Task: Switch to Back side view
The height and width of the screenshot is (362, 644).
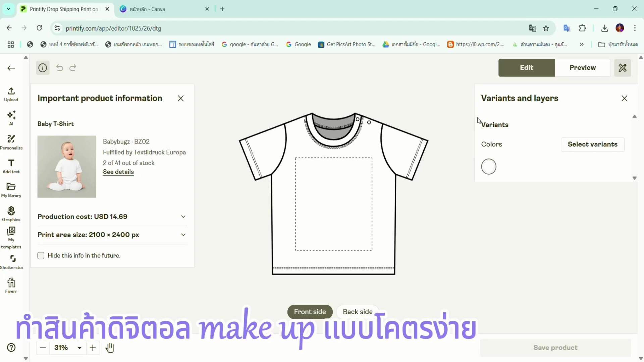Action: click(357, 311)
